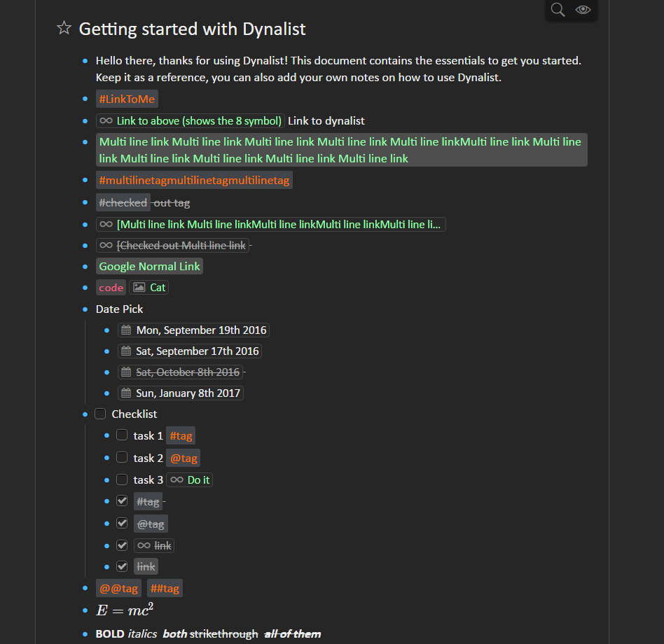Select the '#LinkToMe' tag
Viewport: 664px width, 644px height.
click(126, 99)
